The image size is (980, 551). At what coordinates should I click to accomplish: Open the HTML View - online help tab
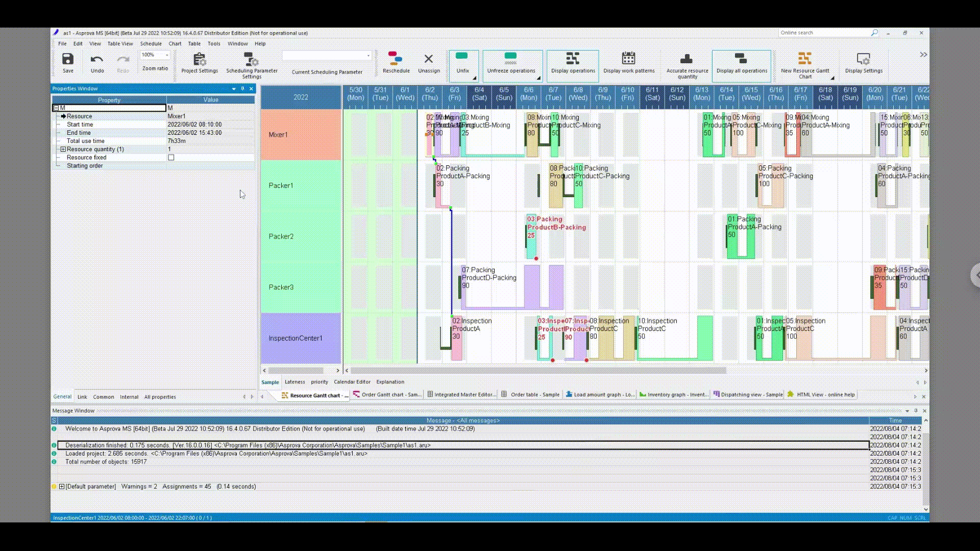click(x=821, y=395)
